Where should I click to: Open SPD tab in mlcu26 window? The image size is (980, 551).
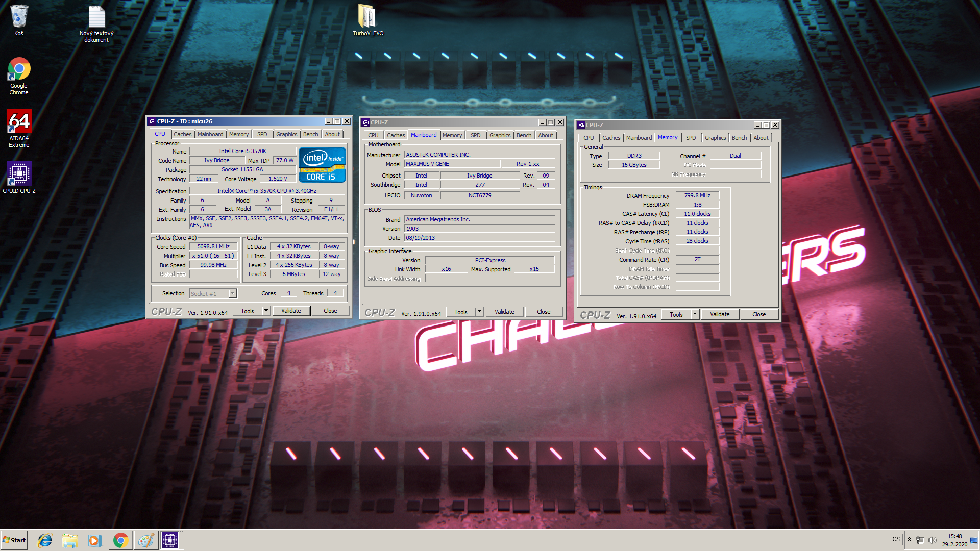pos(262,134)
